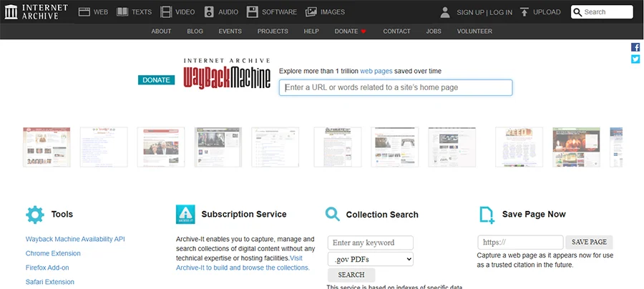Open the Web section icon
This screenshot has width=644, height=289.
[84, 12]
